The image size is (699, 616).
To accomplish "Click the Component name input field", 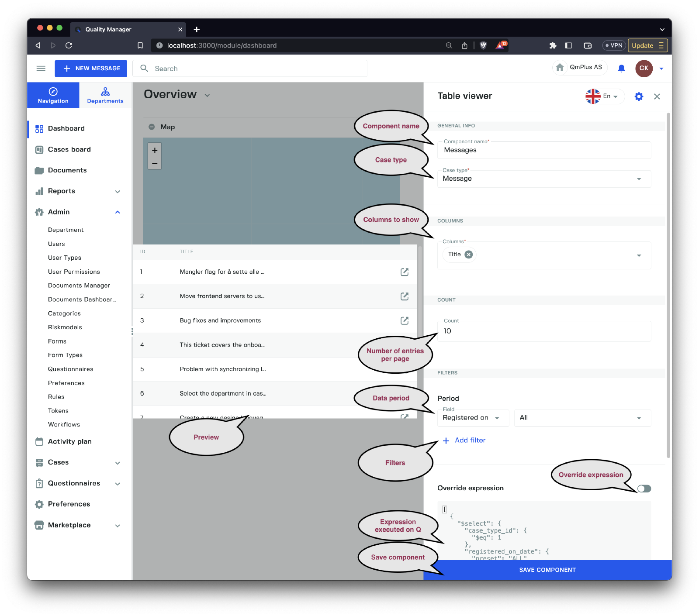I will pos(544,150).
